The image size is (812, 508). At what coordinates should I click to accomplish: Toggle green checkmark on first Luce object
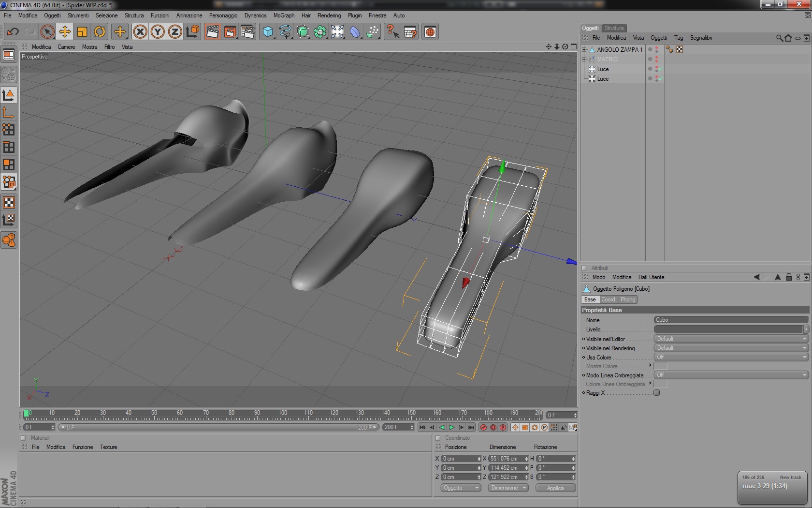661,69
